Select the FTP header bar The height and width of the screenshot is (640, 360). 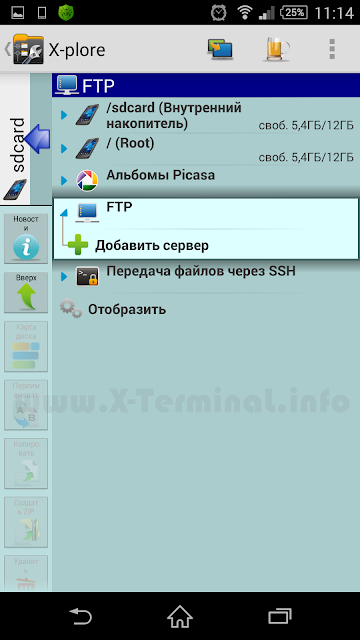click(x=206, y=85)
